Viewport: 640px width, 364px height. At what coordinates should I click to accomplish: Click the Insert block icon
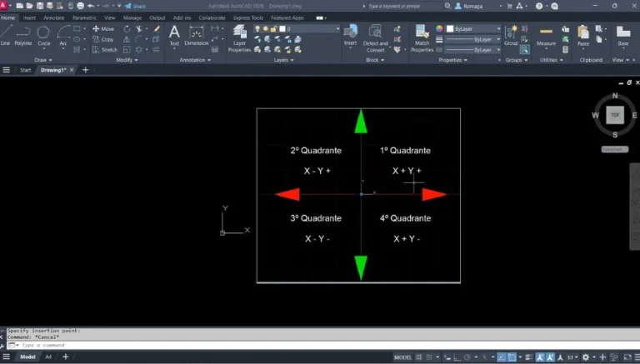point(350,35)
